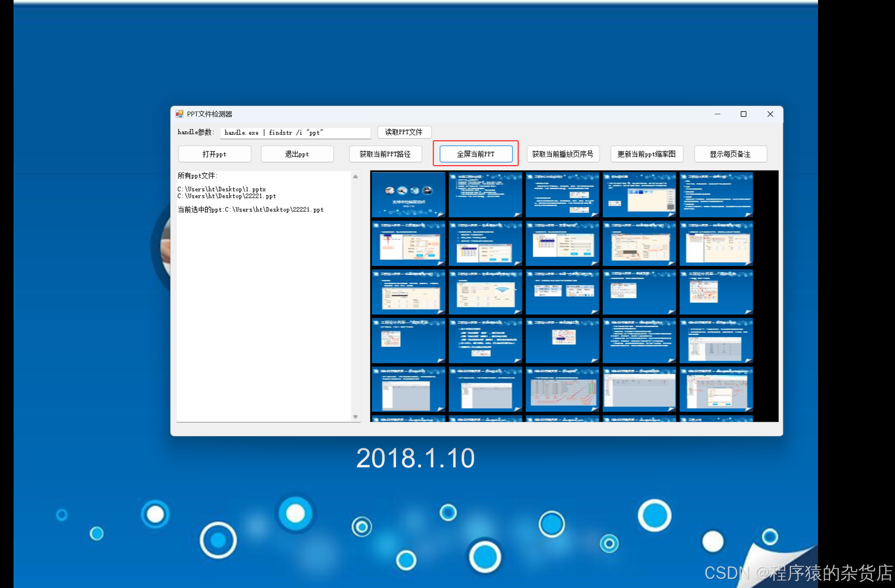Select the second thumbnail in top row
The height and width of the screenshot is (588, 895).
[x=485, y=194]
